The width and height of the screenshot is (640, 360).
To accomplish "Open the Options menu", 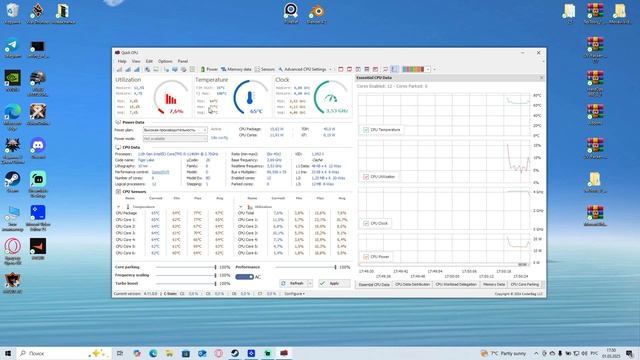I will click(165, 61).
